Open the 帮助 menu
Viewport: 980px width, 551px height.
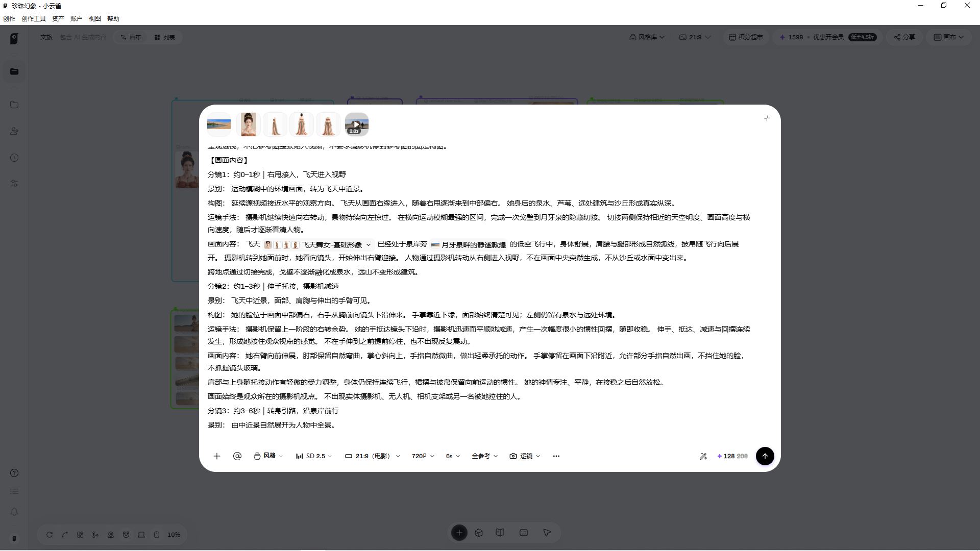tap(113, 19)
